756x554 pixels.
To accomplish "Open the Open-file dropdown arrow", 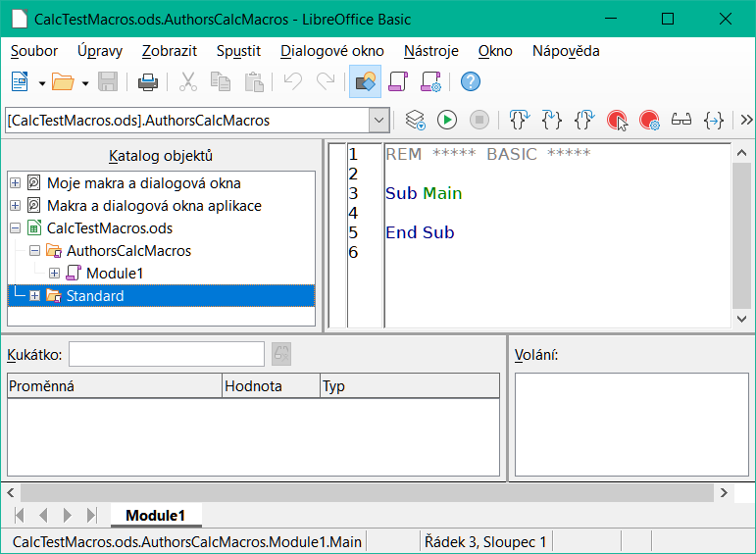I will tap(85, 83).
